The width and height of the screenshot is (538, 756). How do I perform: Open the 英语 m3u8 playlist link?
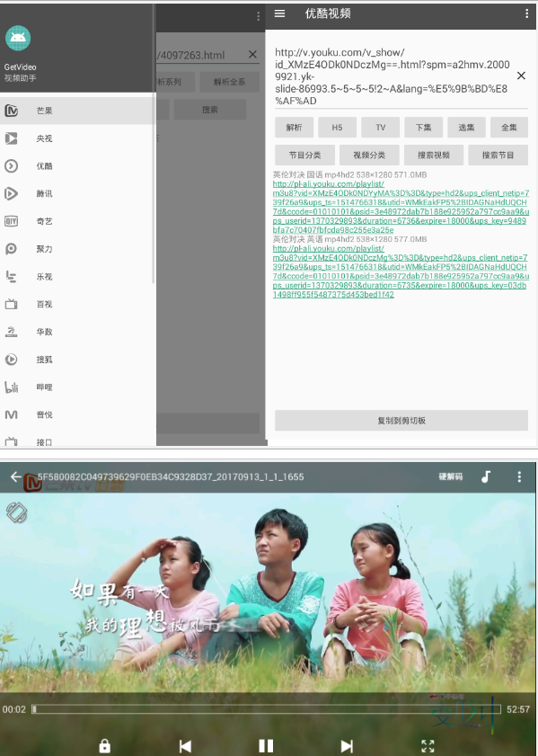[x=401, y=271]
